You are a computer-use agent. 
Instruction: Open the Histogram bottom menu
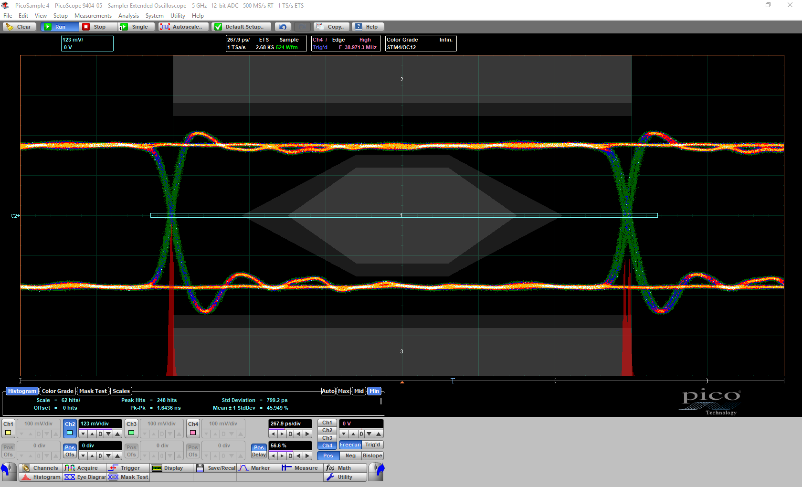tap(40, 477)
